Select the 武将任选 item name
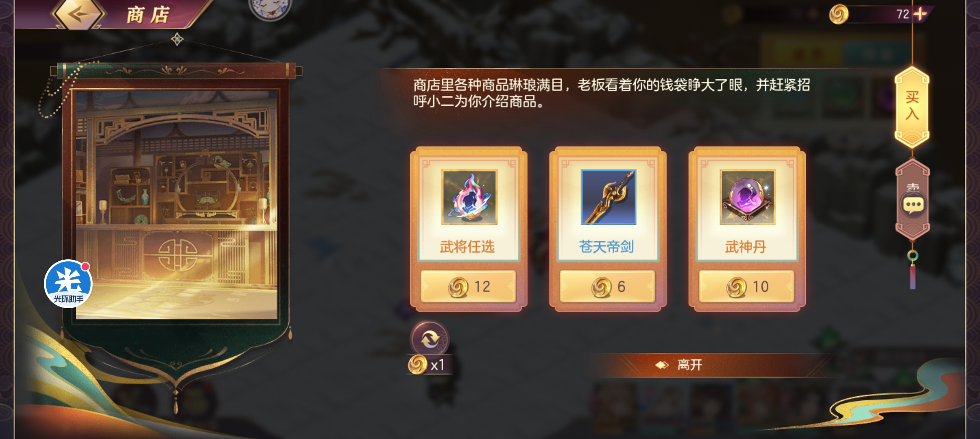The image size is (980, 439). [467, 247]
